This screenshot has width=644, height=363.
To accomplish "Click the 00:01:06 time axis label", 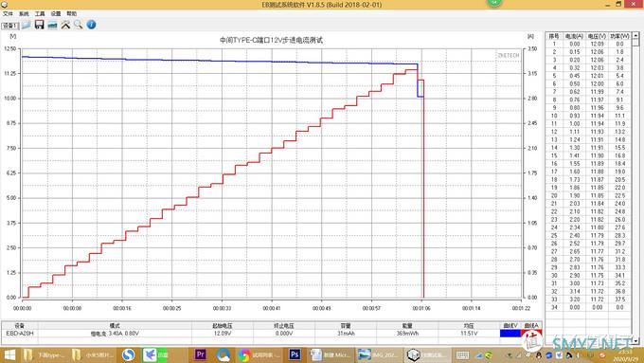I will [421, 308].
